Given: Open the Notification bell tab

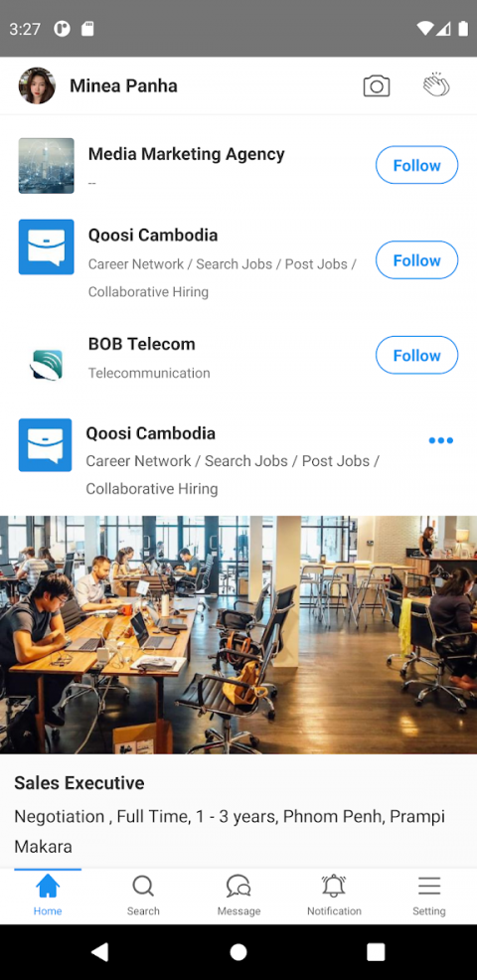Looking at the screenshot, I should click(x=334, y=897).
